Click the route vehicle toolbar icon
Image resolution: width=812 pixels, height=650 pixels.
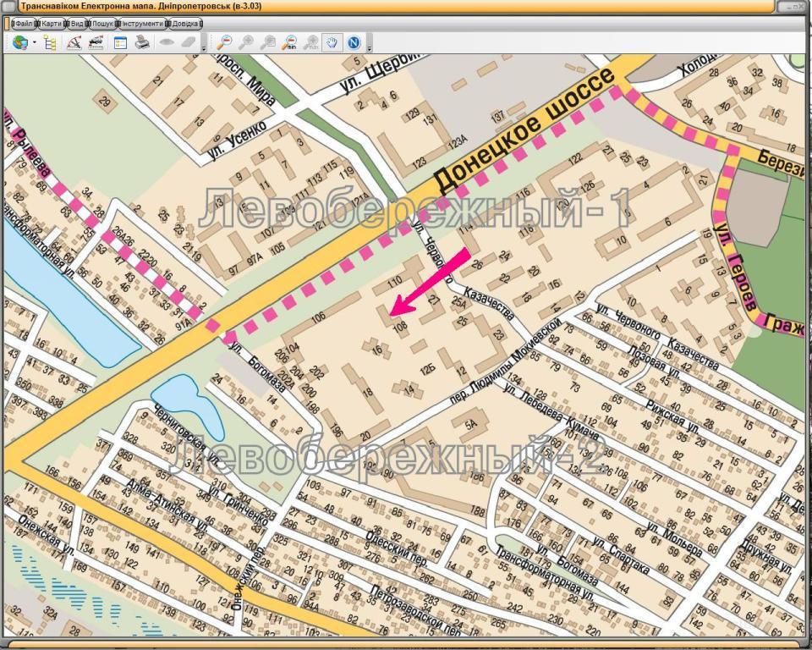[x=96, y=42]
